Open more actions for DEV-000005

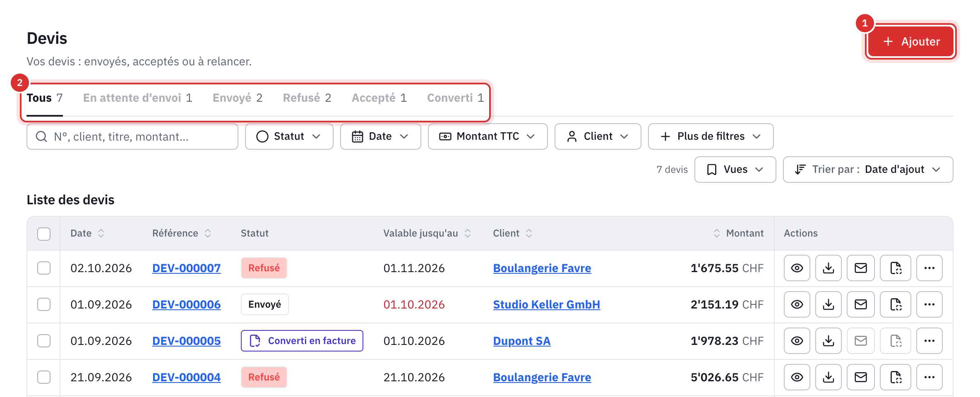[929, 341]
